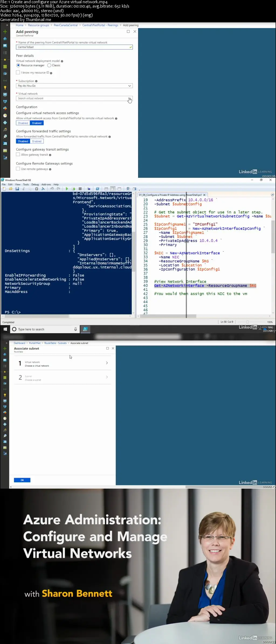
Task: Click RouteTable - Subnets breadcrumb link
Action: tap(56, 343)
